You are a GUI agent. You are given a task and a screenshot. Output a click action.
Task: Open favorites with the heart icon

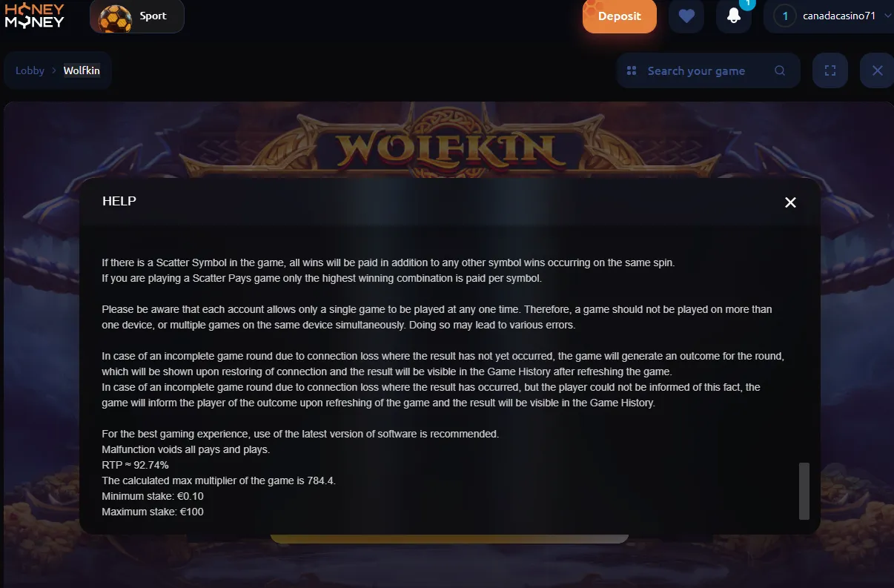[686, 16]
